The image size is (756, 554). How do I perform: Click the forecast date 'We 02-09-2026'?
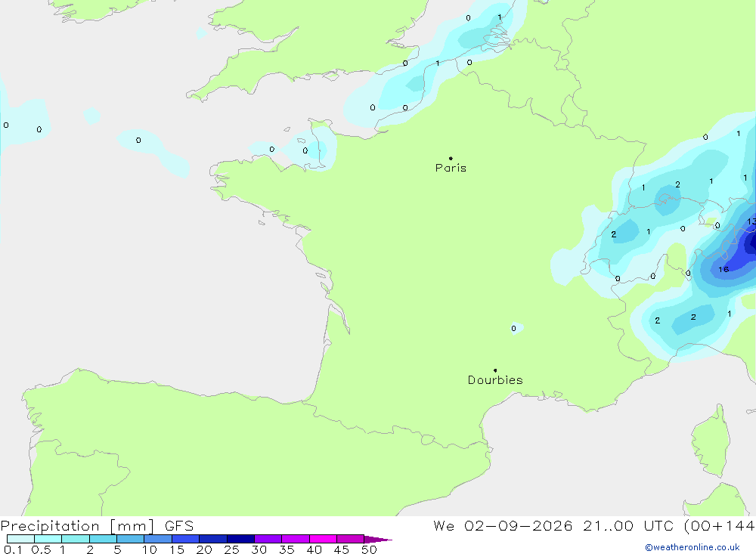coord(503,526)
